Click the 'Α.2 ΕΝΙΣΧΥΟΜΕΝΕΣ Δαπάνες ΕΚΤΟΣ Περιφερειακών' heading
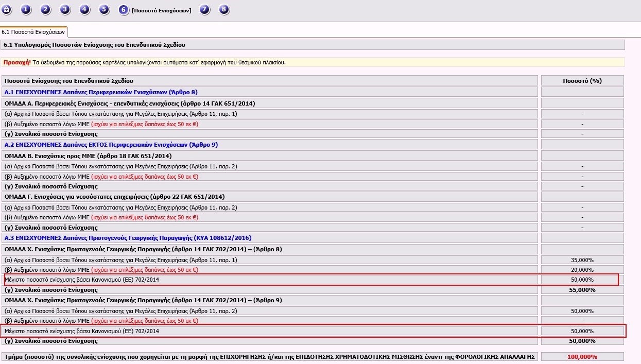This screenshot has height=364, width=641. [111, 145]
